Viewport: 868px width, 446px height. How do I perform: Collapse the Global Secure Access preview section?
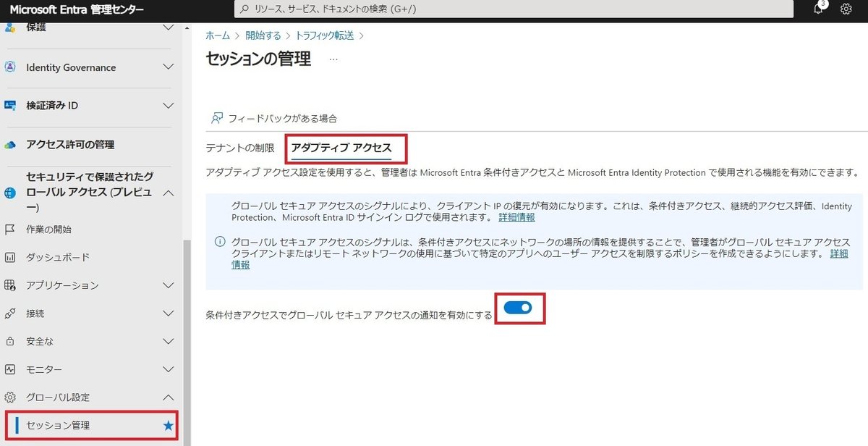click(x=168, y=193)
